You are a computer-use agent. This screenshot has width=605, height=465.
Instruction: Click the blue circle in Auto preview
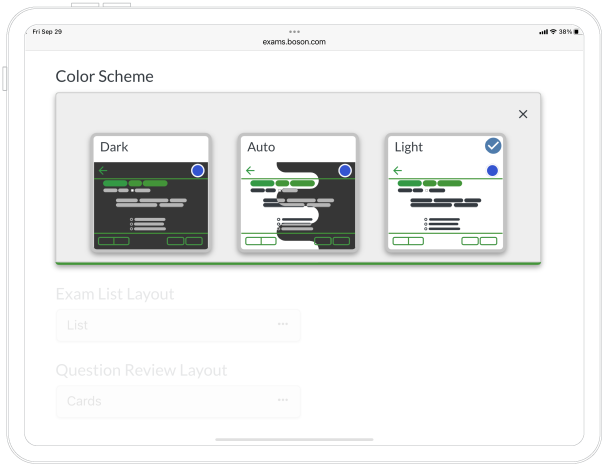click(345, 171)
